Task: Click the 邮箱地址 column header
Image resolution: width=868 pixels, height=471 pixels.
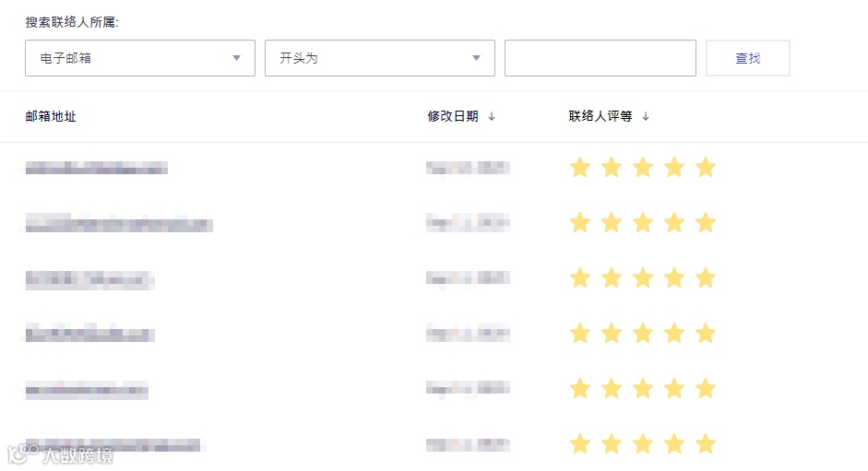Action: click(x=51, y=116)
